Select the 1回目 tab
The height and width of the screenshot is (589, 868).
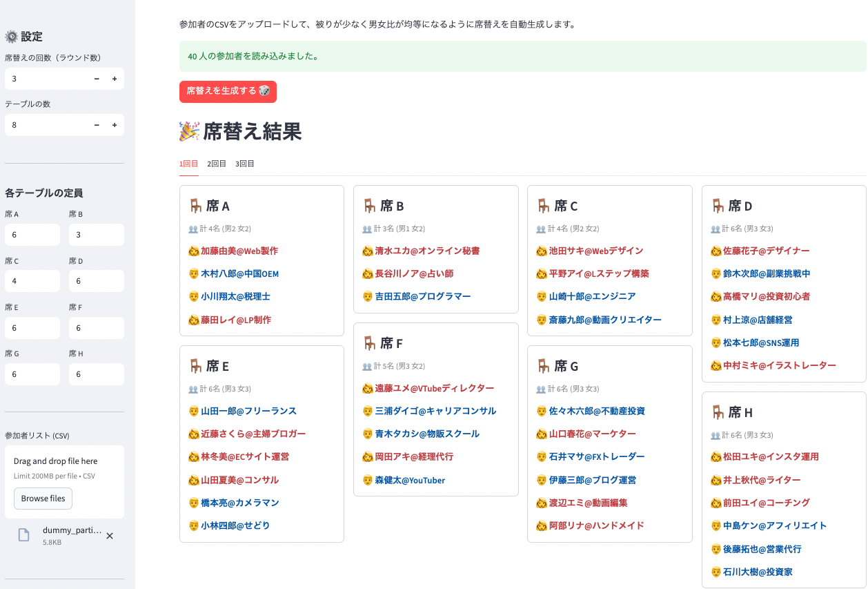click(x=188, y=164)
